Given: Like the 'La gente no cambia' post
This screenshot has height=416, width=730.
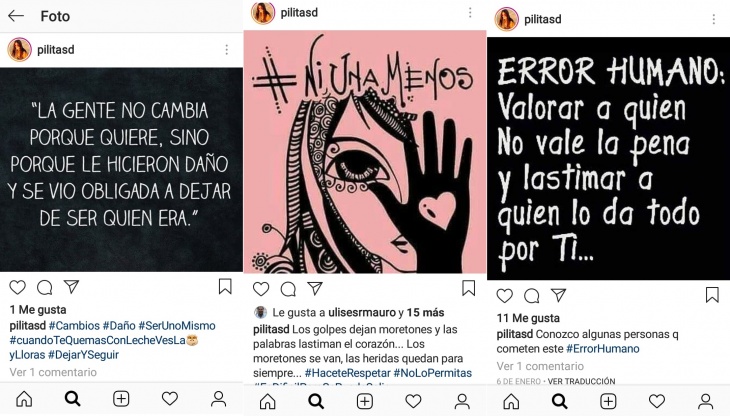Looking at the screenshot, I should (x=18, y=288).
